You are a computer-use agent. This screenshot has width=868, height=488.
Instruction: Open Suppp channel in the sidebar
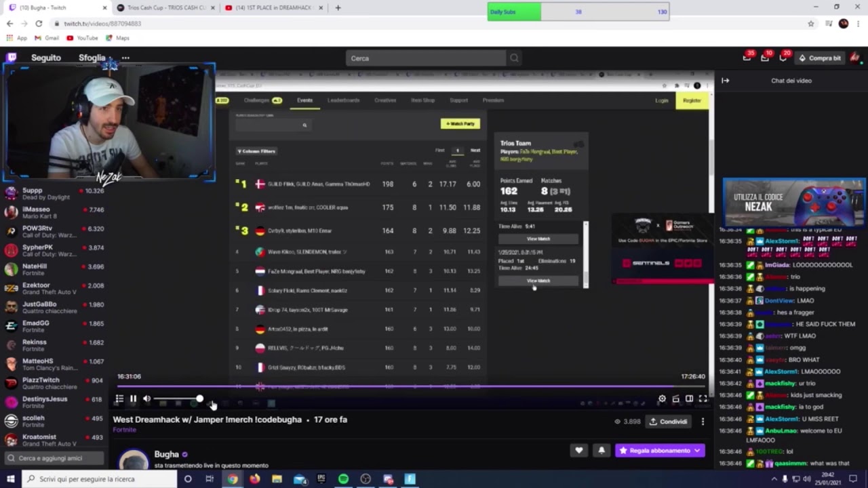click(x=54, y=194)
